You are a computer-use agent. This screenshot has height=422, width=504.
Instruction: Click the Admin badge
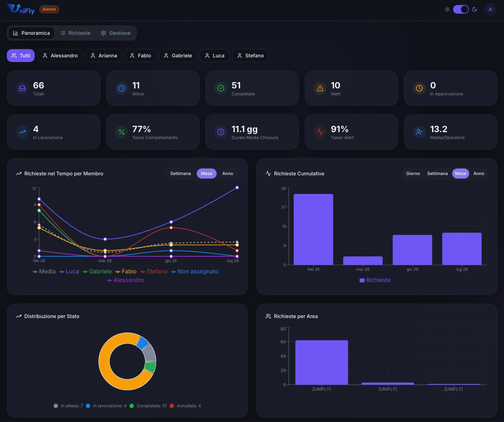[49, 9]
